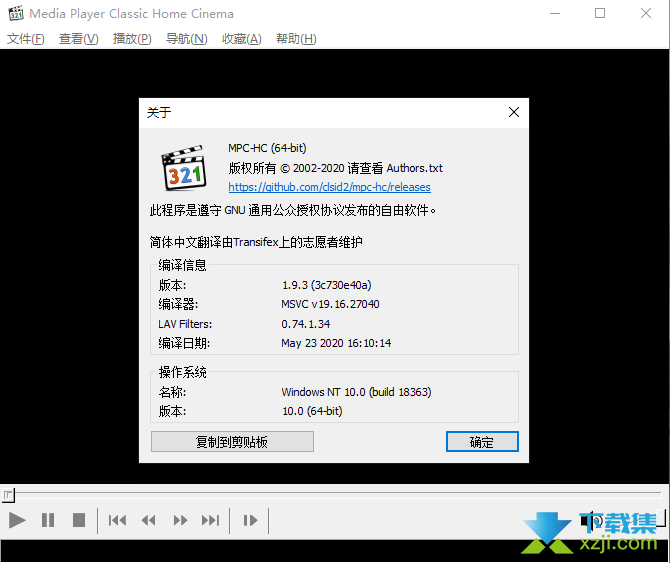
Task: Select the LAV Filters value 0.74.1.34
Action: 306,324
